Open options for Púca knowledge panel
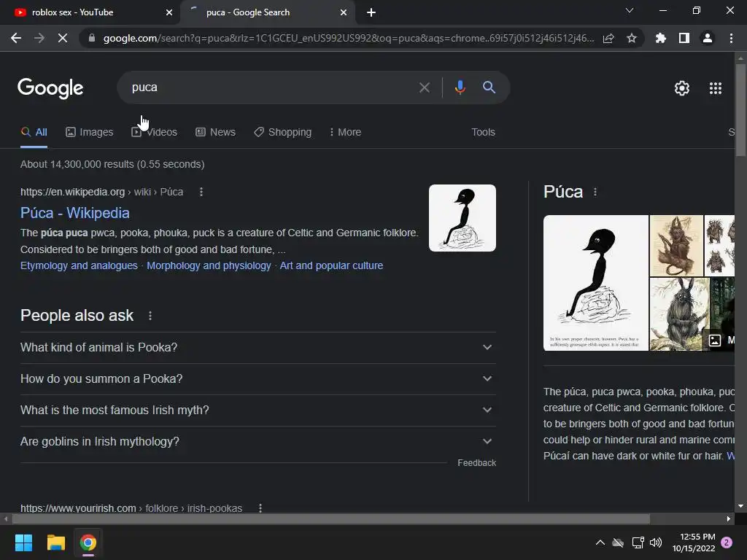 pyautogui.click(x=595, y=192)
